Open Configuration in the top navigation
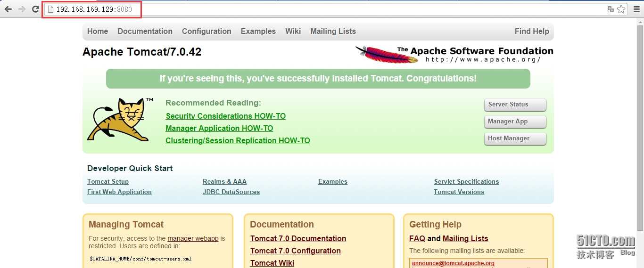Viewport: 644px width, 268px height. point(206,31)
